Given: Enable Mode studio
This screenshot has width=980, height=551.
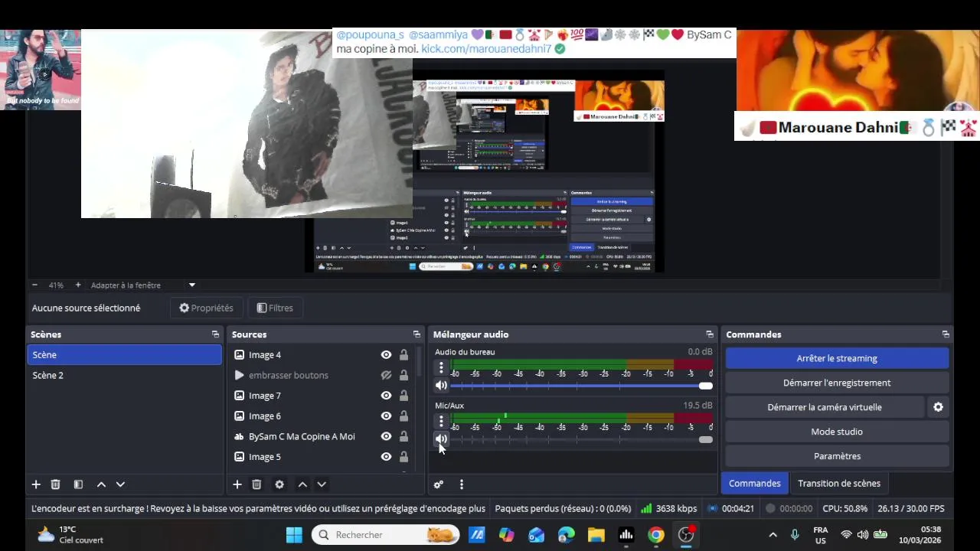Looking at the screenshot, I should point(837,432).
